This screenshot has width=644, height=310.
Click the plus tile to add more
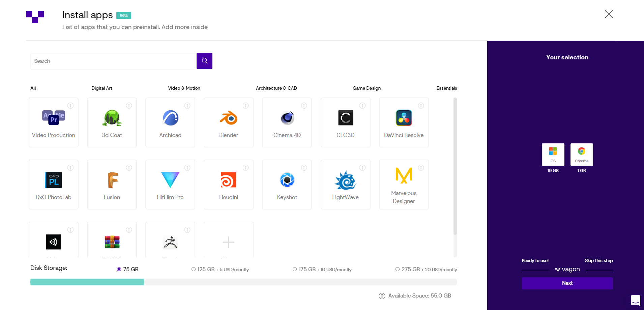[x=229, y=240]
